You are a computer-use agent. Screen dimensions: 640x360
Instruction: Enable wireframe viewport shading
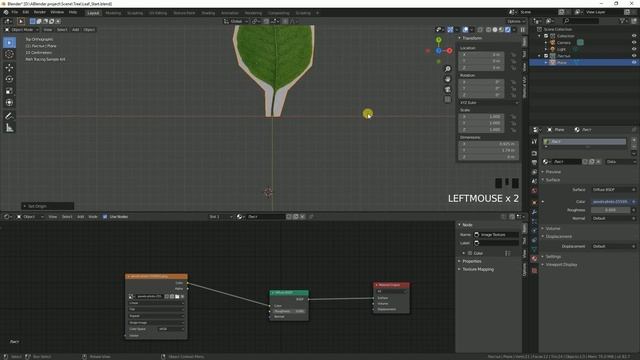[488, 30]
